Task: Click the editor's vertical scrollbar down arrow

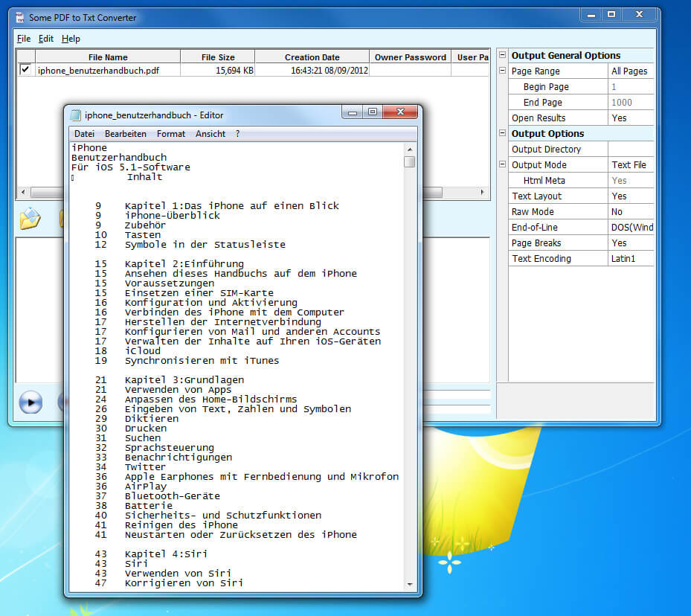Action: coord(410,584)
